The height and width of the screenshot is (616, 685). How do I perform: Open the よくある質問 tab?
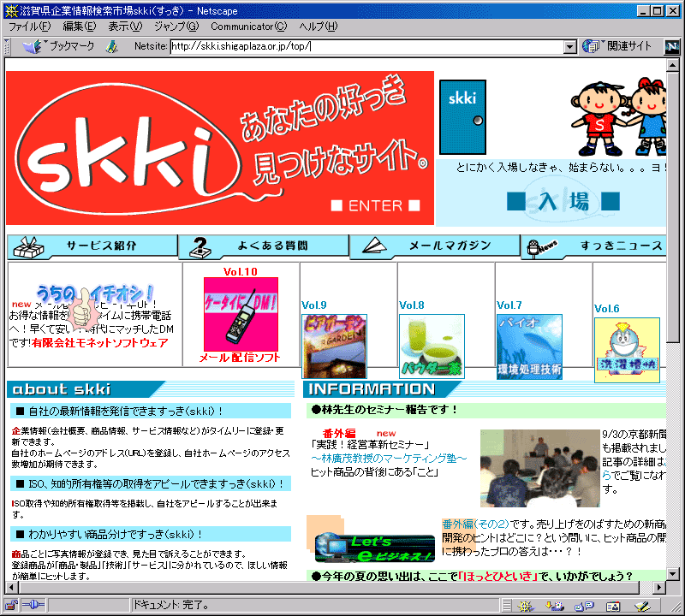click(x=264, y=246)
